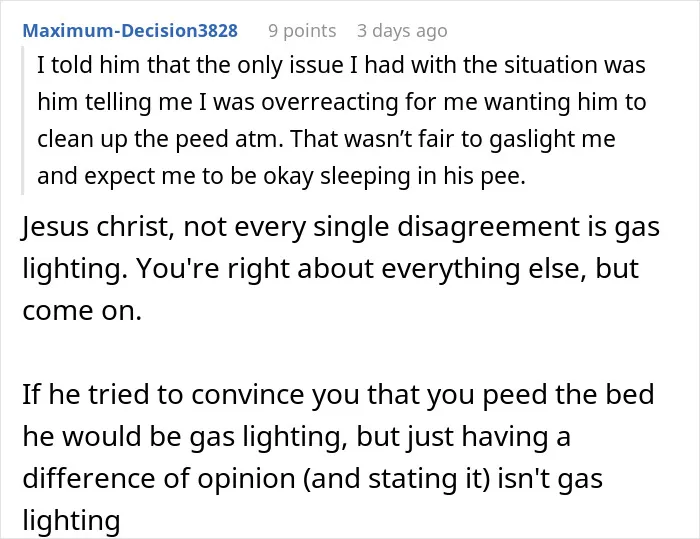Click the final word 'lighting' at bottom
Viewport: 700px width, 539px height.
(71, 521)
